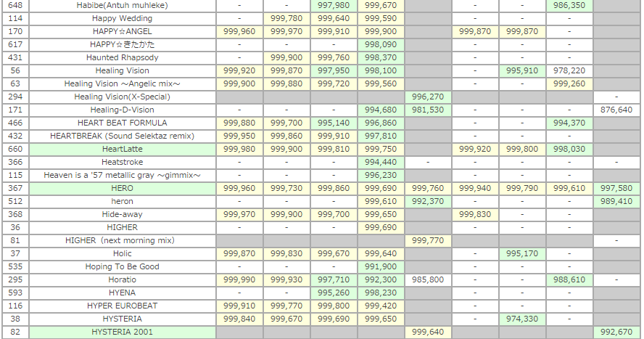Viewport: 644px width, 339px height.
Task: Select score 999,420 in HYPER EUROBEAT row
Action: [381, 306]
